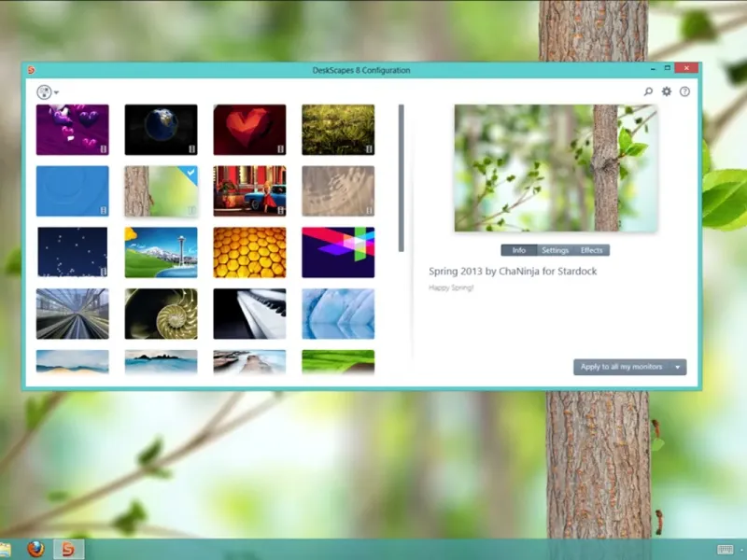747x560 pixels.
Task: Switch to the Effects tab
Action: tap(591, 250)
